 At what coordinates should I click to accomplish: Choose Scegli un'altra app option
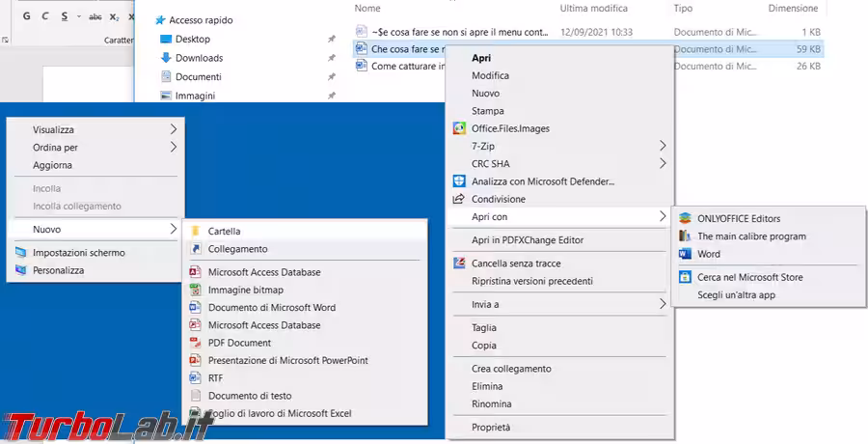(736, 295)
